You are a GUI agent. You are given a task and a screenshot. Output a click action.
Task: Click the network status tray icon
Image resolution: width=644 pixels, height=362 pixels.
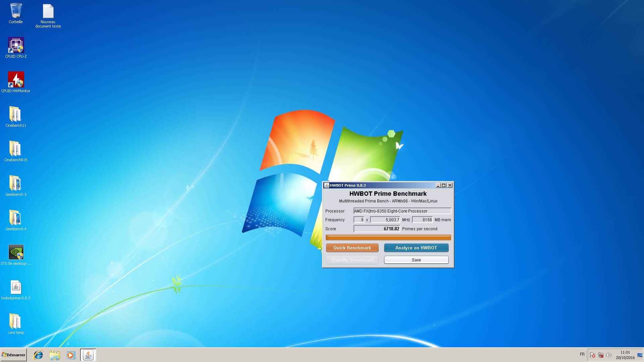(x=601, y=355)
